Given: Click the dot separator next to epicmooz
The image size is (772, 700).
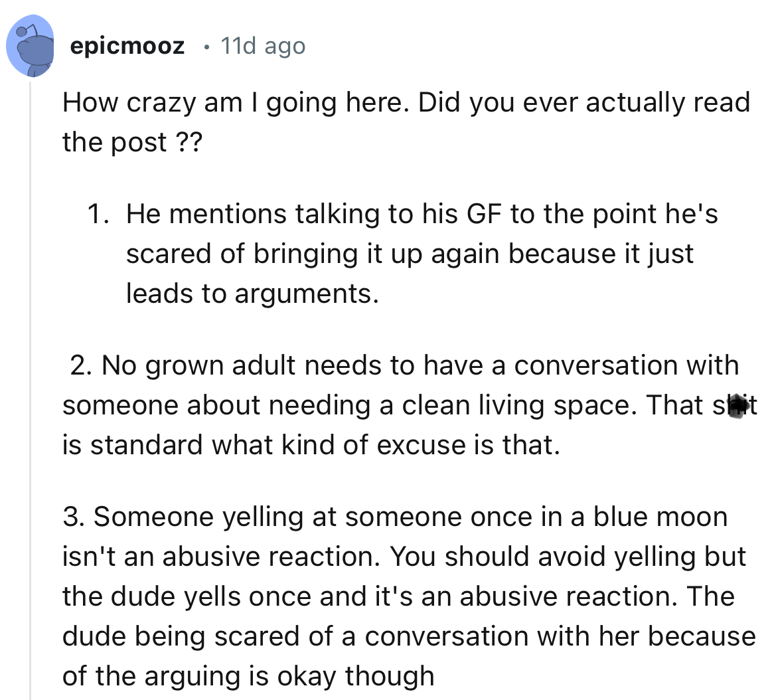Looking at the screenshot, I should (205, 46).
